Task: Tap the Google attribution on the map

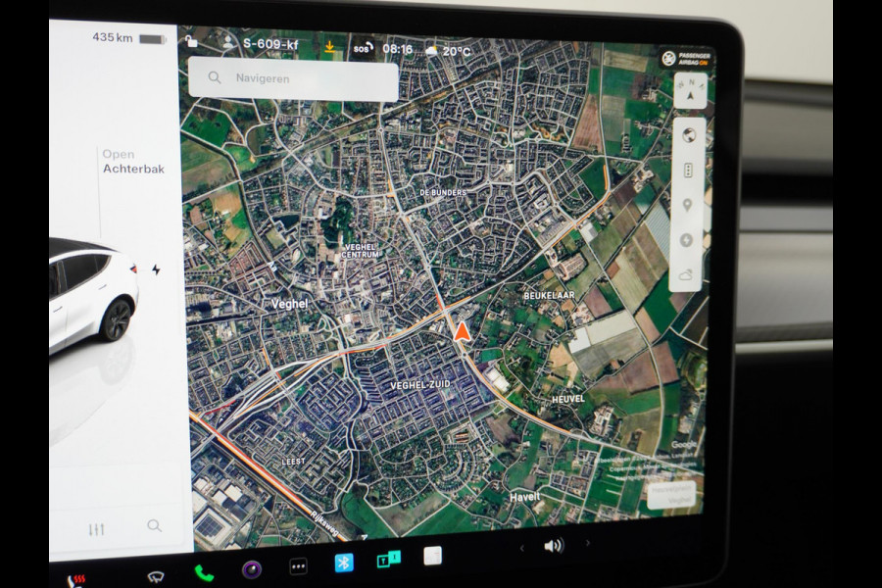Action: click(683, 445)
